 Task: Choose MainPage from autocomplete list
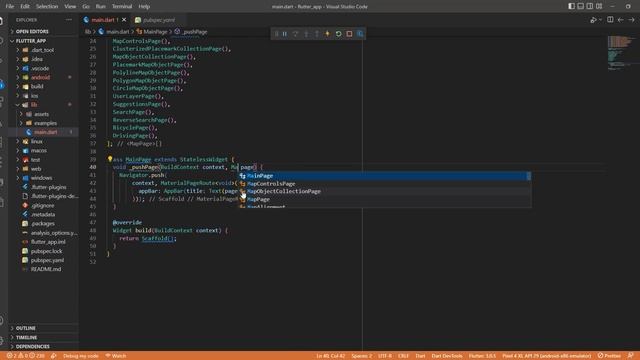coord(385,176)
